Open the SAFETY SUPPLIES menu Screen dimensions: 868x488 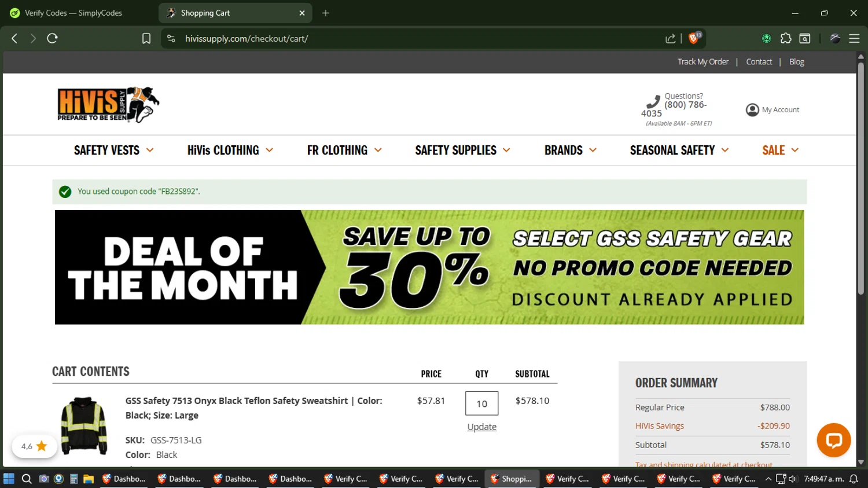pos(456,151)
